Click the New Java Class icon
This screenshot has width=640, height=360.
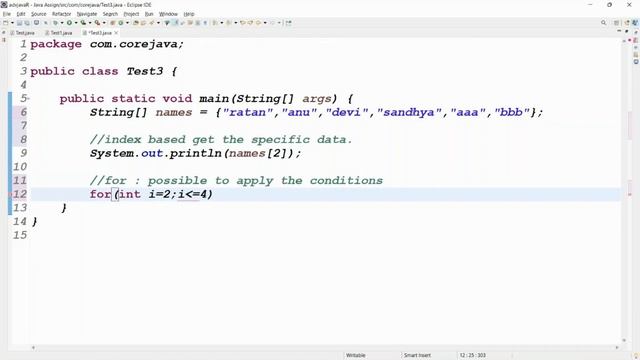(121, 23)
